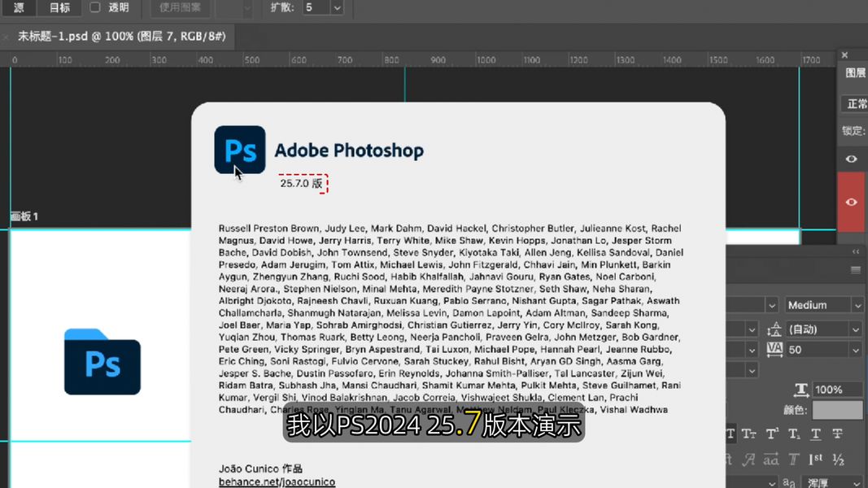Open the kerning dropdown arrow
Image resolution: width=868 pixels, height=488 pixels.
pos(751,350)
